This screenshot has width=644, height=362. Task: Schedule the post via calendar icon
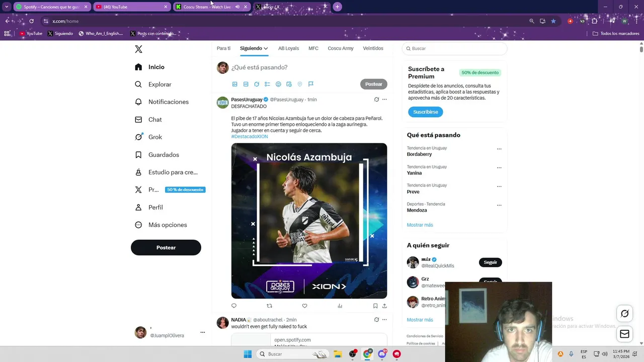click(x=289, y=84)
